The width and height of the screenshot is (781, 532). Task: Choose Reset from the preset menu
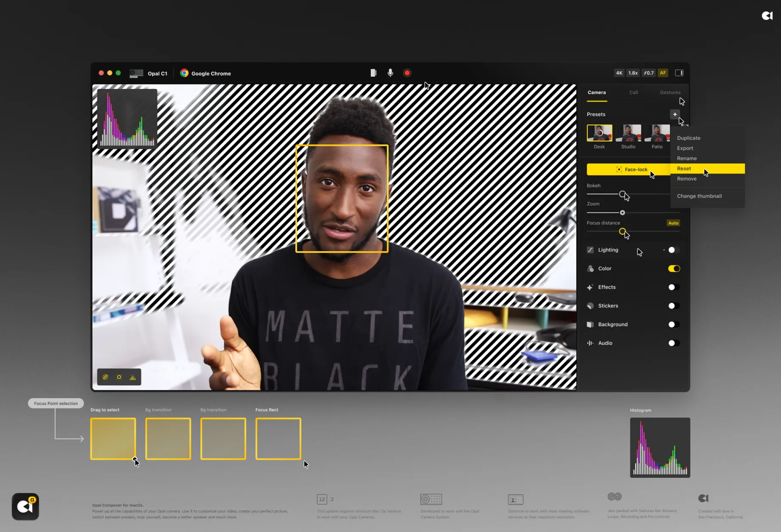[x=708, y=168]
